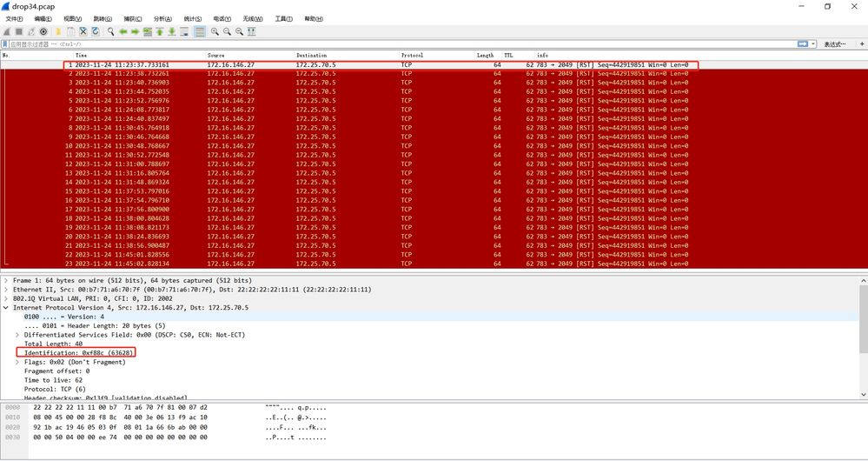Zoom in the main window text
Viewport: 868px width, 461px height.
point(215,31)
